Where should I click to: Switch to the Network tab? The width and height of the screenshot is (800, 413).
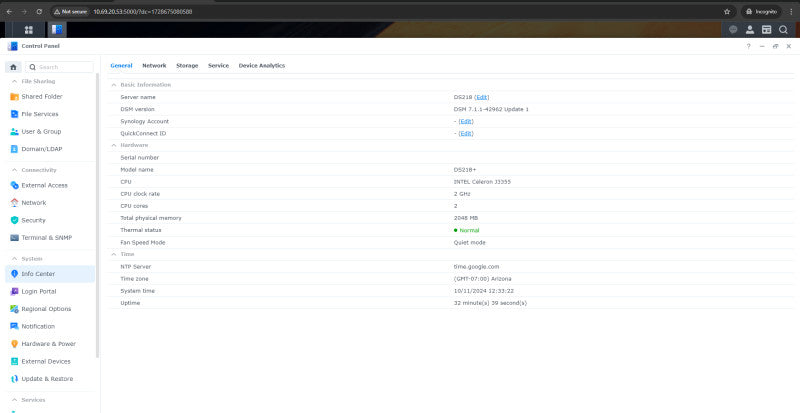(x=154, y=65)
